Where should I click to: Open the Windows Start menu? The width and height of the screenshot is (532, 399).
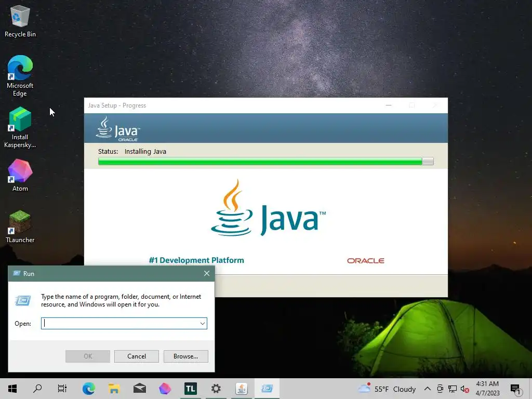tap(12, 389)
